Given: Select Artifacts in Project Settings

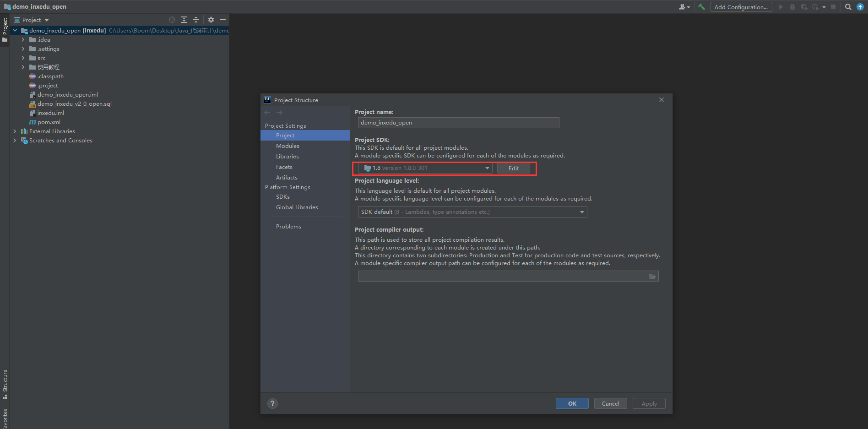Looking at the screenshot, I should pos(305,178).
